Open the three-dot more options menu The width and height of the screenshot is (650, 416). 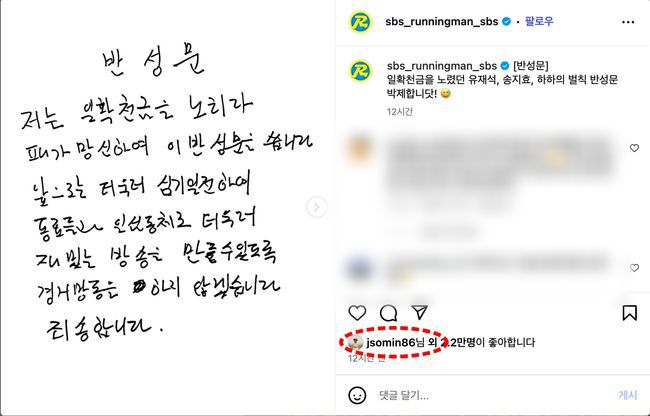pos(628,22)
